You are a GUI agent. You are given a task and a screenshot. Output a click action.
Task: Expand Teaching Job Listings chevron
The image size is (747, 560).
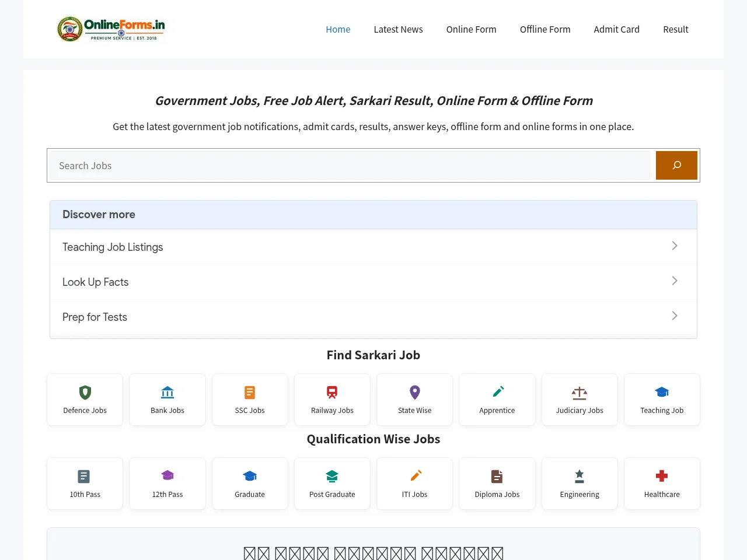675,246
